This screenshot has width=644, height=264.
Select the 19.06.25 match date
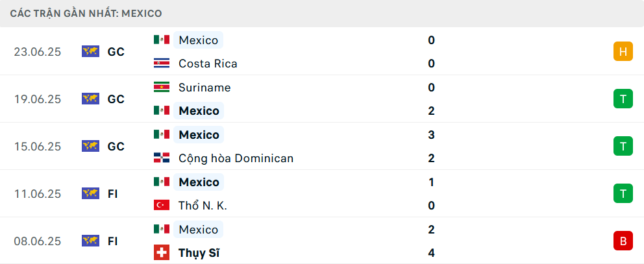point(38,99)
